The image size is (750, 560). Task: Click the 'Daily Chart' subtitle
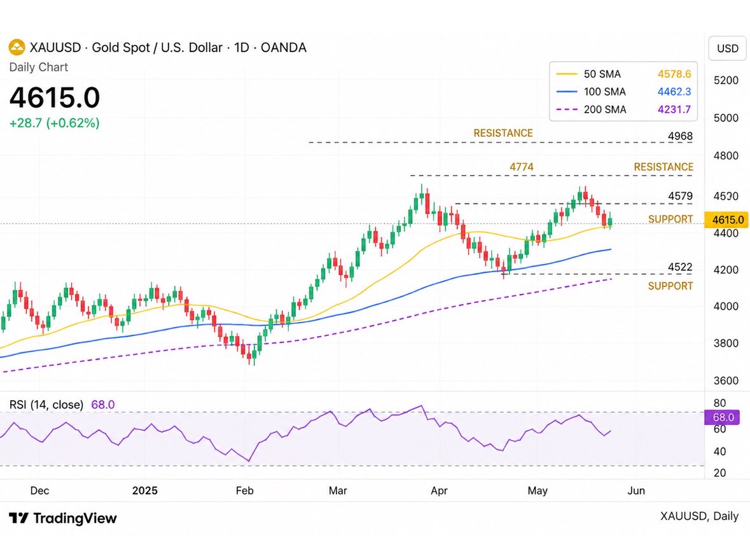coord(39,67)
